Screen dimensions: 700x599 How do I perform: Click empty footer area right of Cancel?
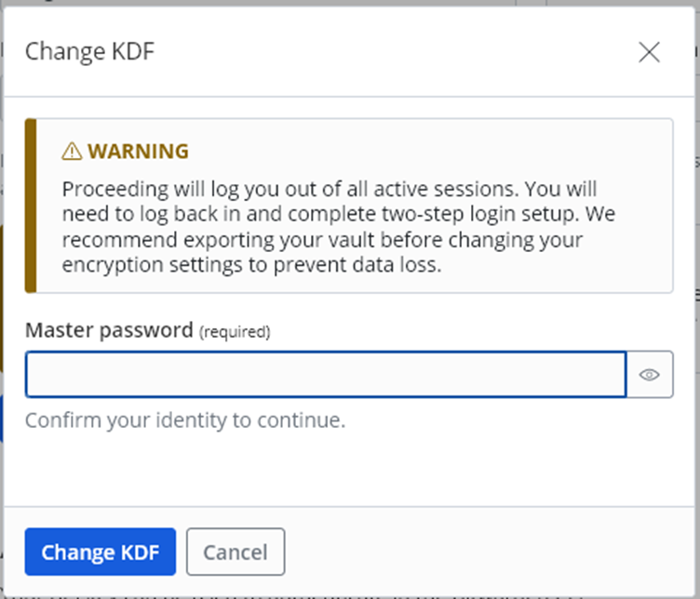pyautogui.click(x=484, y=552)
